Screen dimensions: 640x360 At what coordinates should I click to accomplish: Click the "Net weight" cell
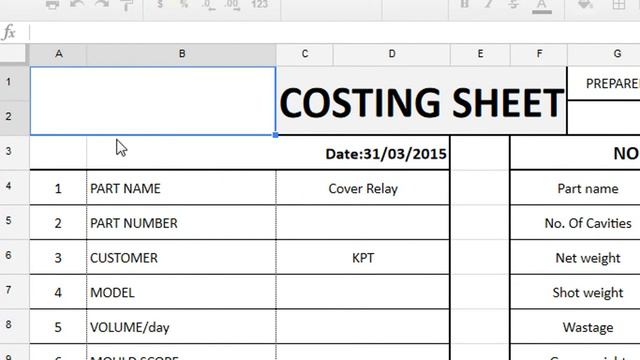coord(576,258)
